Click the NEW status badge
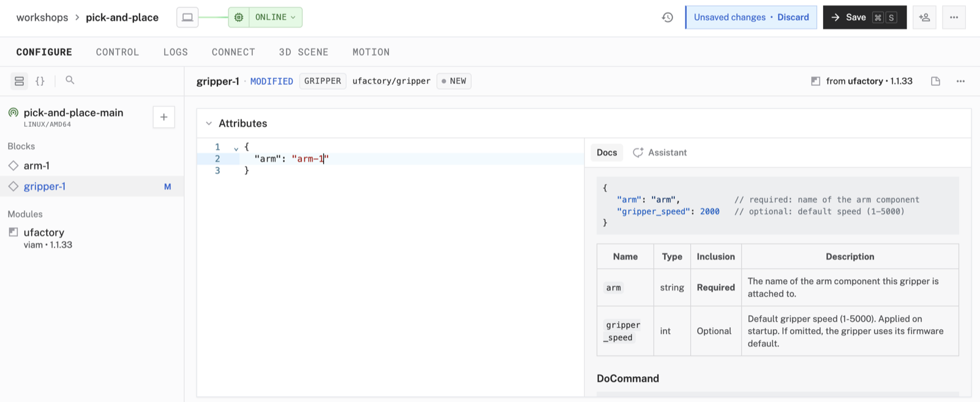980x402 pixels. pos(454,81)
